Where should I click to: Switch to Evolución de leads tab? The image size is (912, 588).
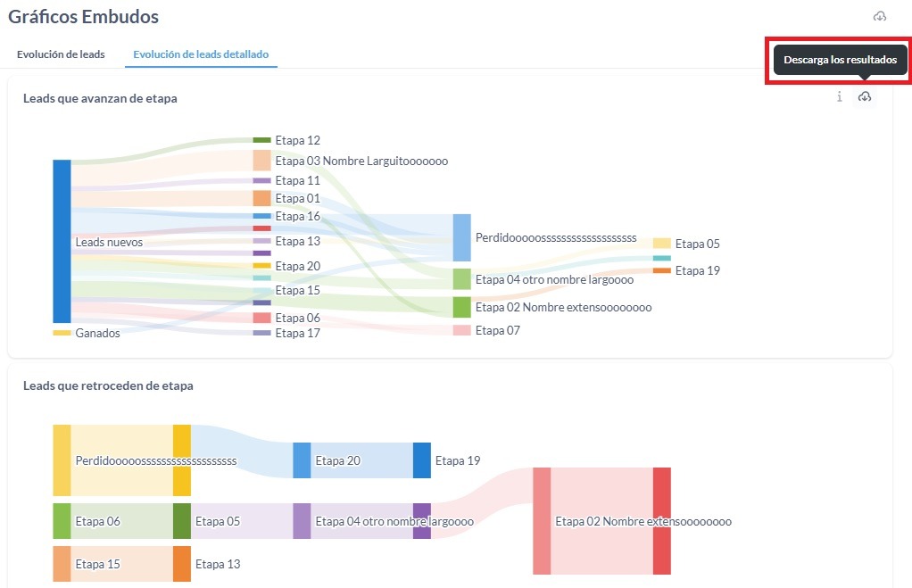61,54
